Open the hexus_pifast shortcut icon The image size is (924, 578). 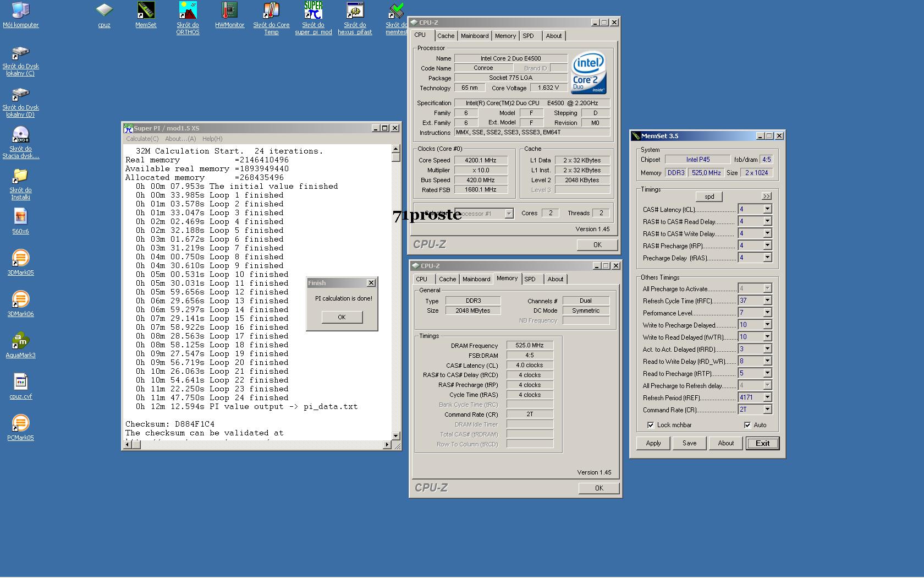pyautogui.click(x=355, y=18)
